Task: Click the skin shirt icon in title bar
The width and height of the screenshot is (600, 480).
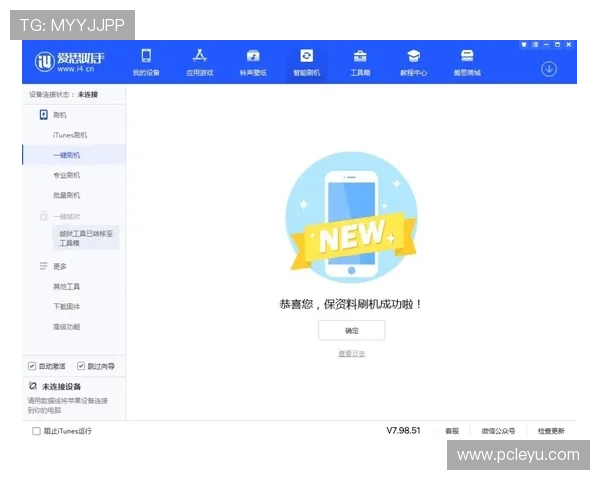Action: click(x=524, y=45)
